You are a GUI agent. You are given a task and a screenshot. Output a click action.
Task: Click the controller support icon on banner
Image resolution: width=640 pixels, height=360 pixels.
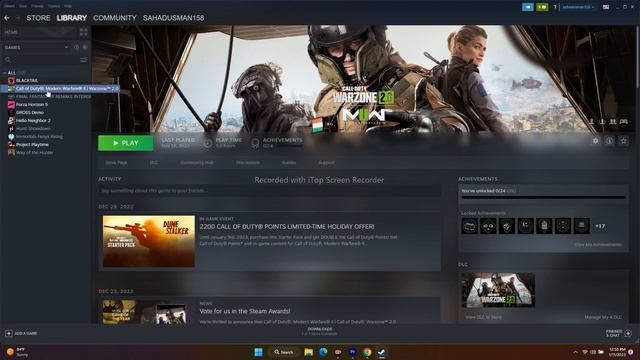[624, 122]
